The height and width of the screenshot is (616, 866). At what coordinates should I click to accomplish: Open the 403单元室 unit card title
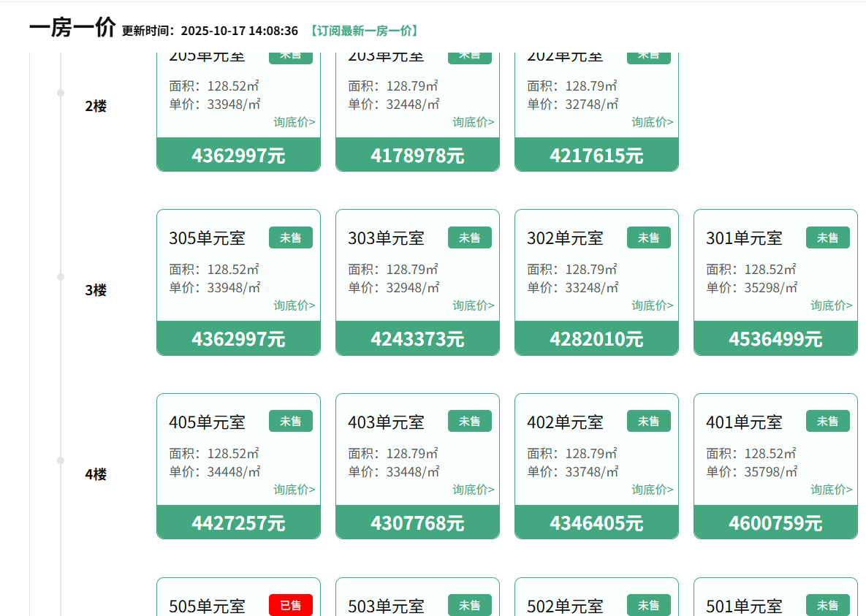pyautogui.click(x=386, y=422)
